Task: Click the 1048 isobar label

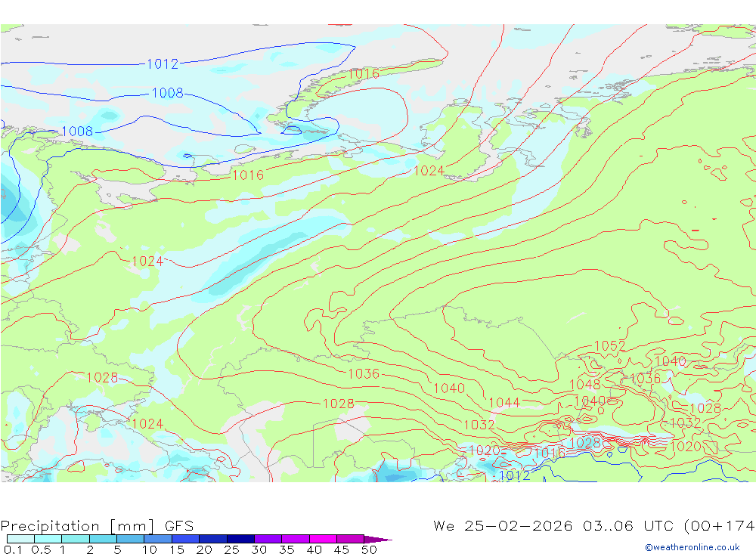Action: click(x=585, y=384)
